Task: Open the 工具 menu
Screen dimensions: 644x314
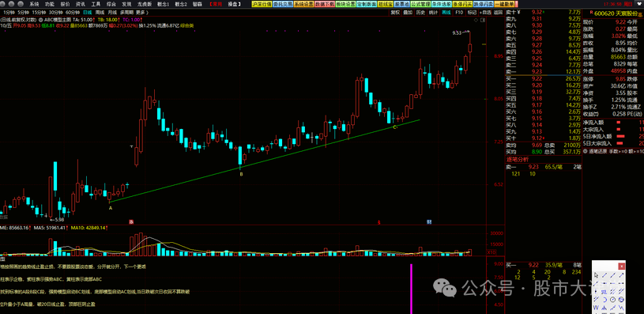Action: coord(96,4)
